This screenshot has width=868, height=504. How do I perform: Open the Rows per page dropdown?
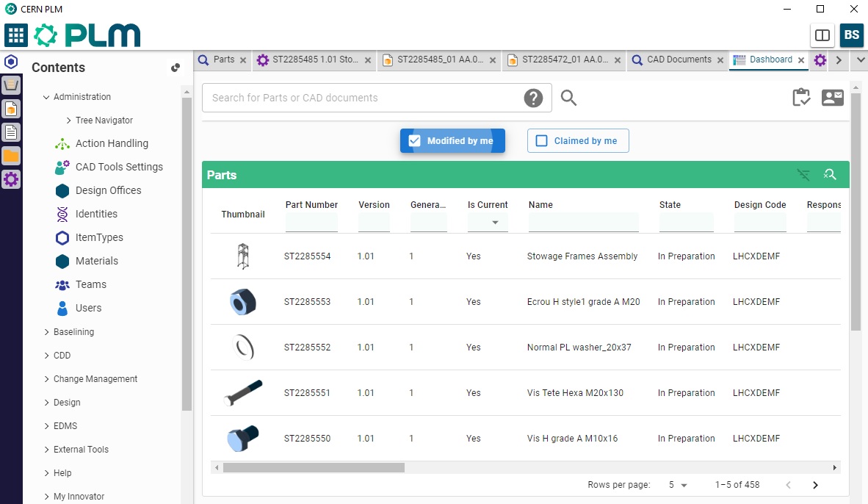pos(678,485)
